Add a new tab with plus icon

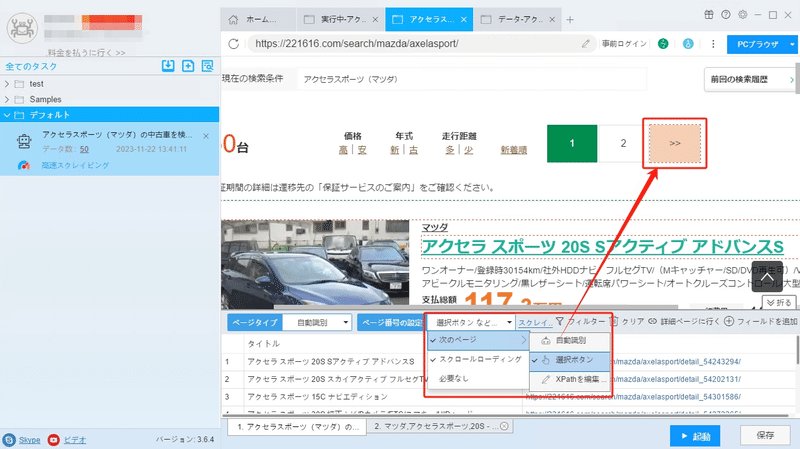(570, 19)
